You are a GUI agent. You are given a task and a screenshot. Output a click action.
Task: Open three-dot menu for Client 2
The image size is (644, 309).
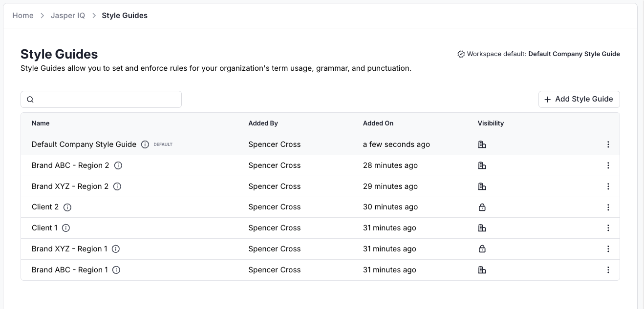[608, 207]
